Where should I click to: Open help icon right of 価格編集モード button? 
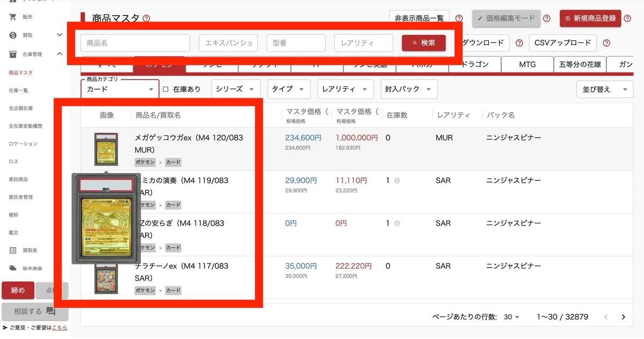coord(546,19)
